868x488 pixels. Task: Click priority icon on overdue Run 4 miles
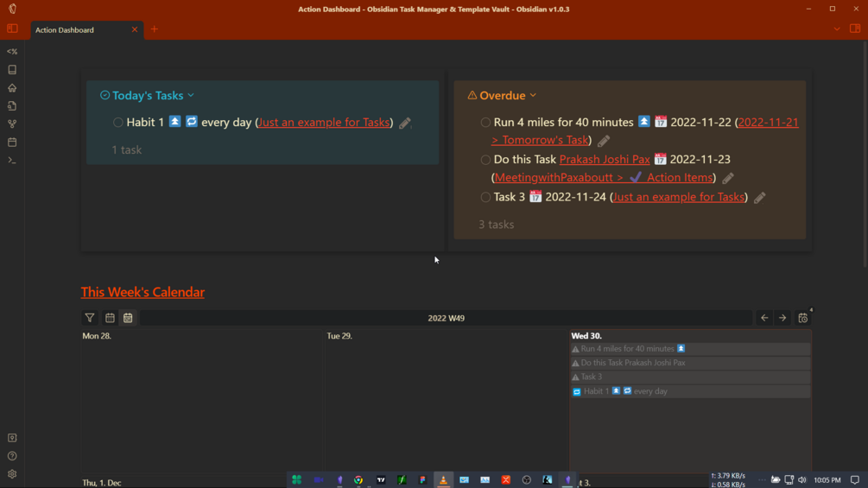(643, 121)
